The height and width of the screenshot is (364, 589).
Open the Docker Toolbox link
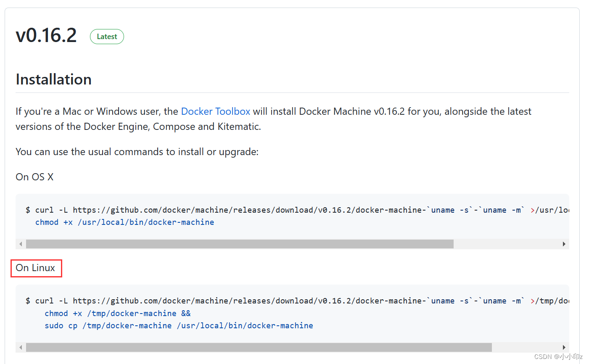click(x=215, y=111)
